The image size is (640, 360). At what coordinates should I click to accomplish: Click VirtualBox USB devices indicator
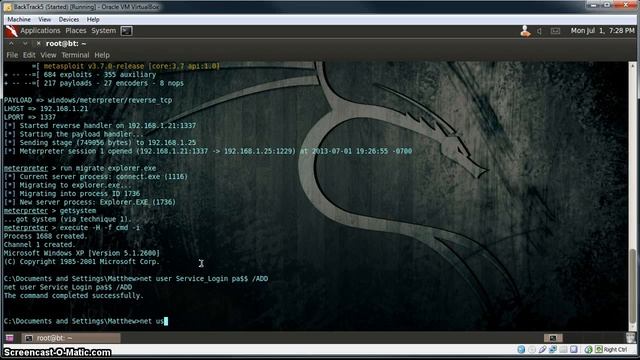click(542, 349)
